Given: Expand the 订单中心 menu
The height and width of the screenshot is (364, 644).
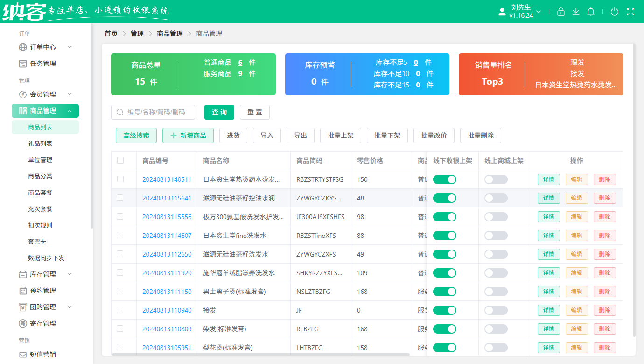Looking at the screenshot, I should 43,47.
